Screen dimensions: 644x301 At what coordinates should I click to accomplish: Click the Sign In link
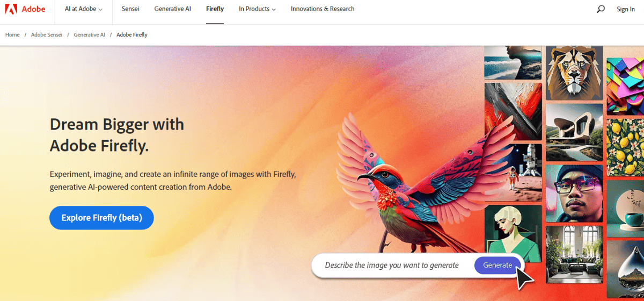point(626,9)
